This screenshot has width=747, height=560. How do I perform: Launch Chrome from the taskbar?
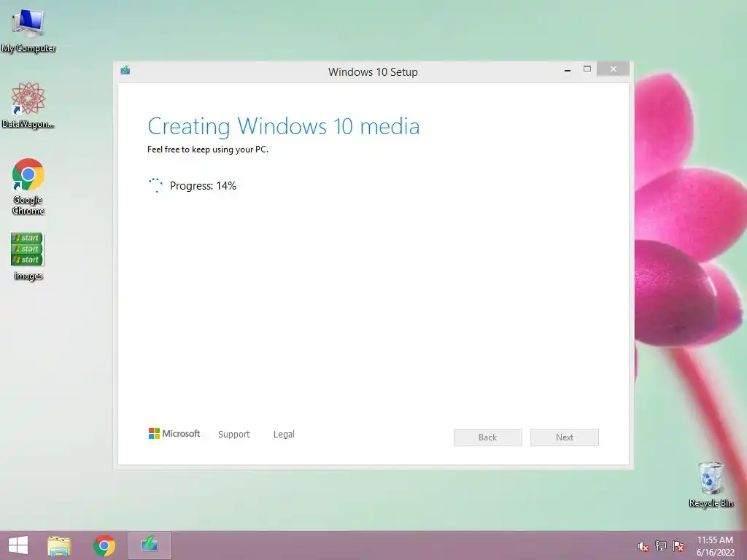pyautogui.click(x=104, y=545)
